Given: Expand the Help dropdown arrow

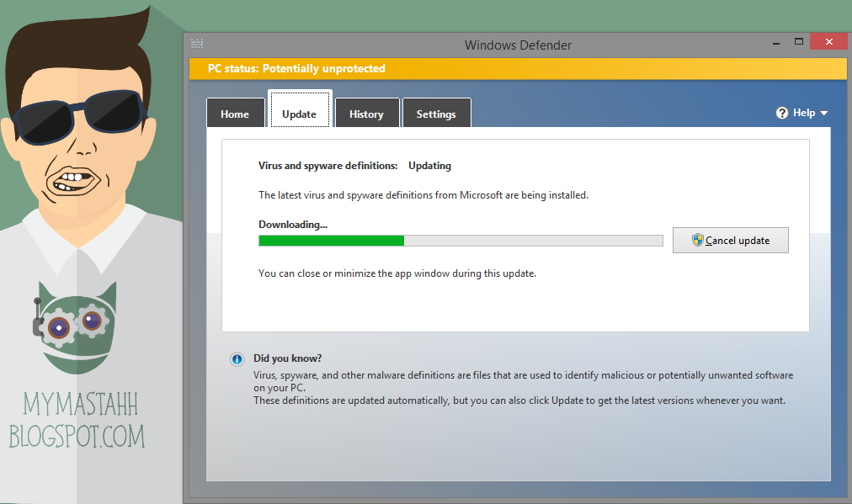Looking at the screenshot, I should point(823,113).
